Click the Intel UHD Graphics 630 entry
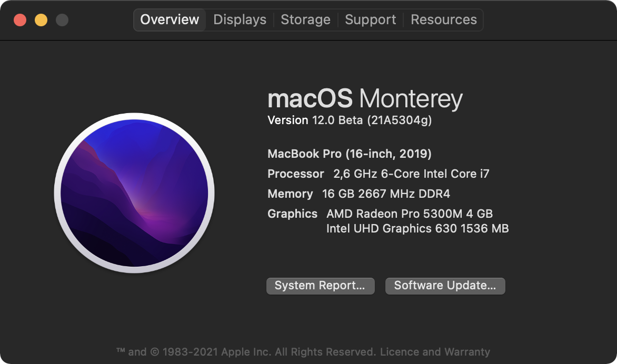 [x=417, y=229]
